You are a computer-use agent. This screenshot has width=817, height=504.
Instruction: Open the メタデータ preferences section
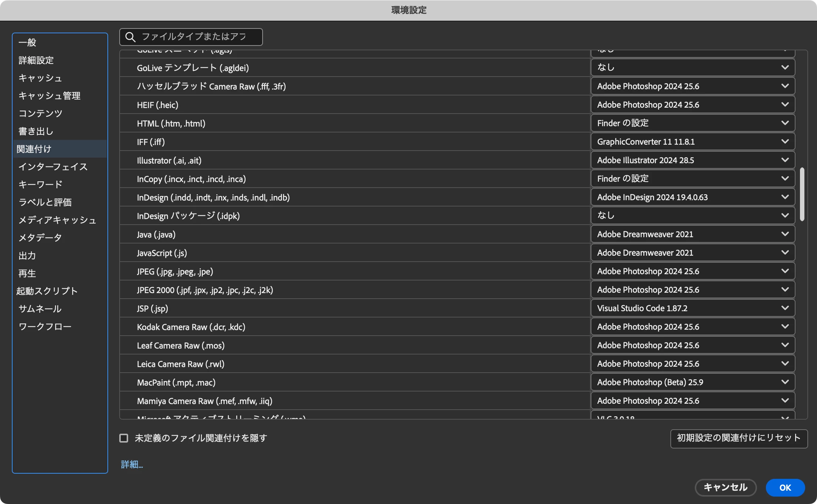tap(40, 238)
